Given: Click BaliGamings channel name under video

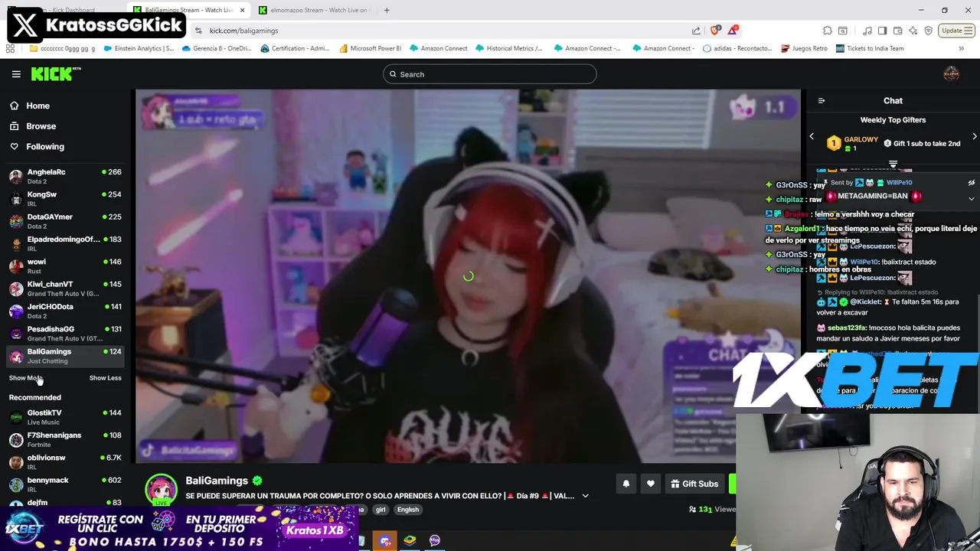Looking at the screenshot, I should [x=217, y=481].
